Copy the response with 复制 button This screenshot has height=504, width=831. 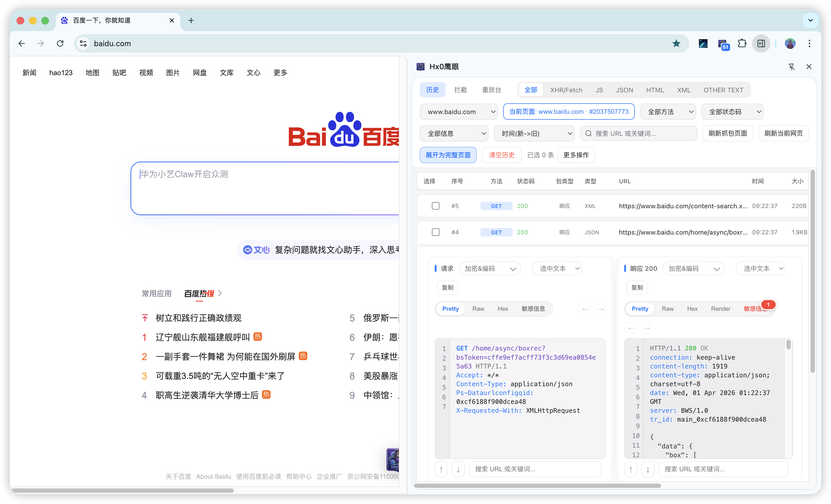[x=637, y=288]
